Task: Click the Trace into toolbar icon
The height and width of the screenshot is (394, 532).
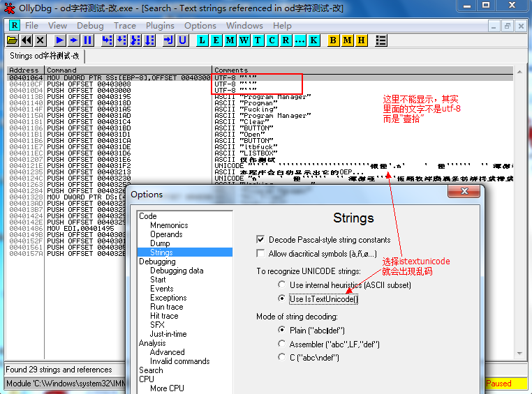Action: (135, 40)
